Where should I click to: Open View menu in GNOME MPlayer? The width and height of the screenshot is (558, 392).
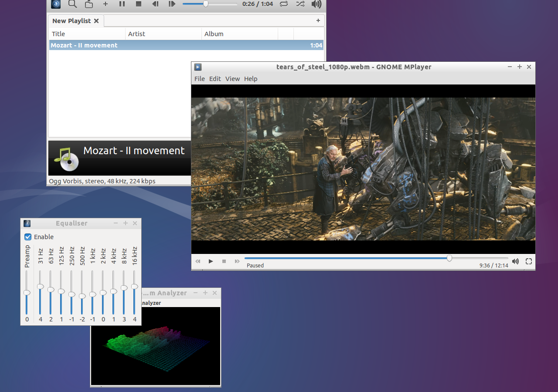(232, 79)
